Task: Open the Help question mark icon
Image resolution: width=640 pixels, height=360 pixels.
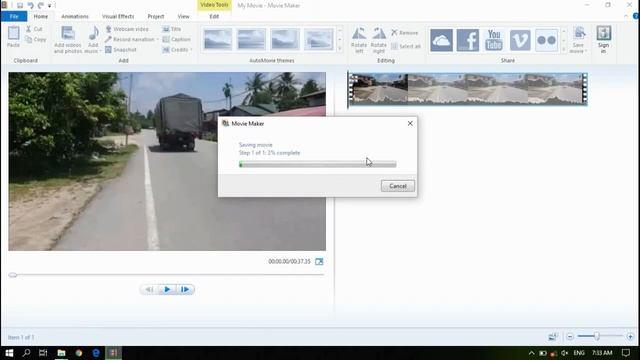Action: [x=636, y=16]
